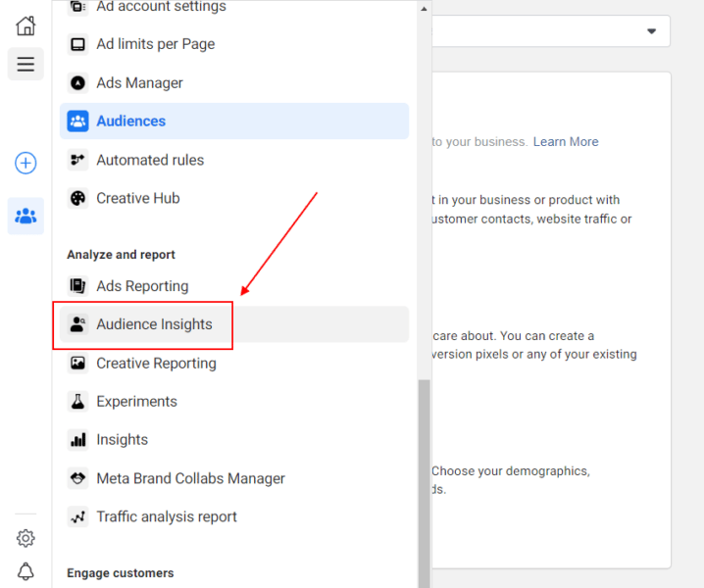Toggle the hamburger all-tools menu
The image size is (704, 588).
(x=25, y=64)
